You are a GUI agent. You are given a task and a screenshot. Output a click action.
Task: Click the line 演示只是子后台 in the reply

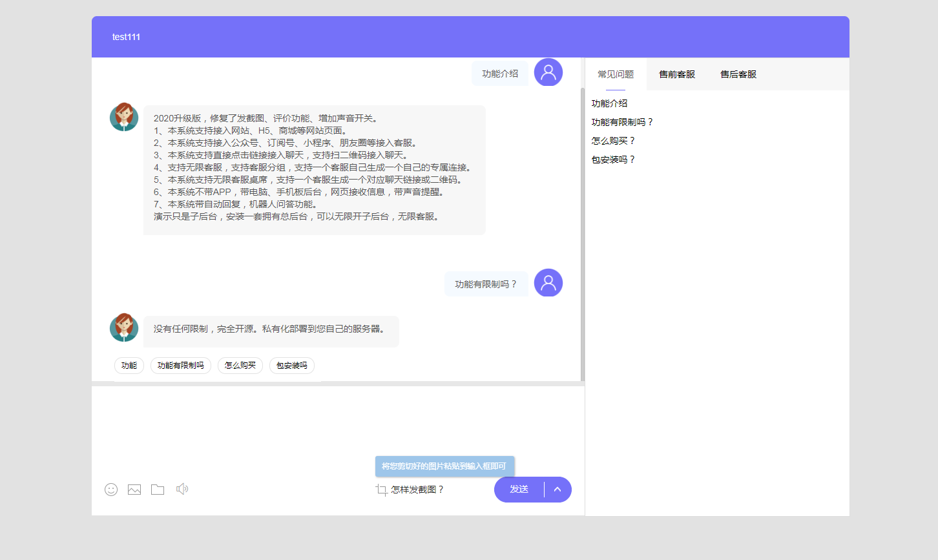tap(298, 216)
